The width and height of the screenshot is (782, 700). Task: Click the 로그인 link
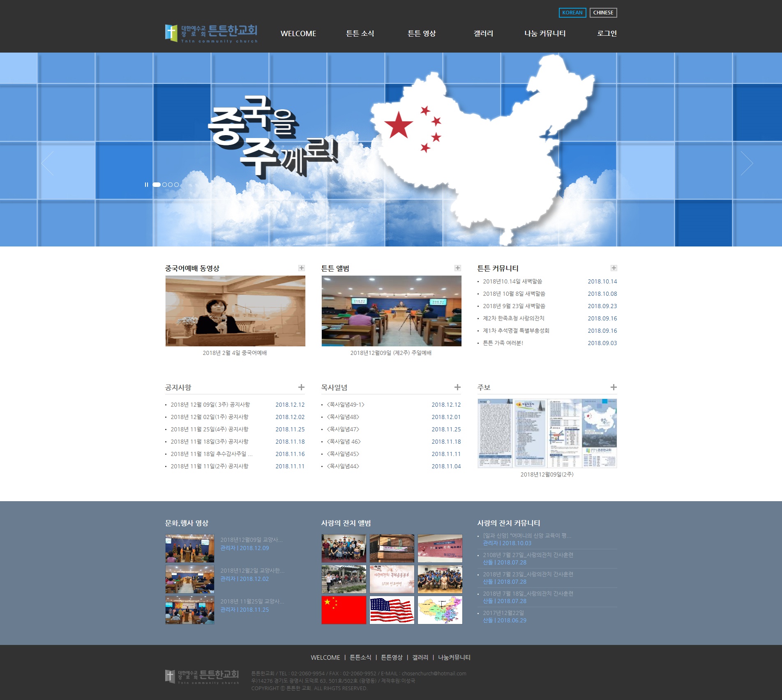pyautogui.click(x=607, y=34)
